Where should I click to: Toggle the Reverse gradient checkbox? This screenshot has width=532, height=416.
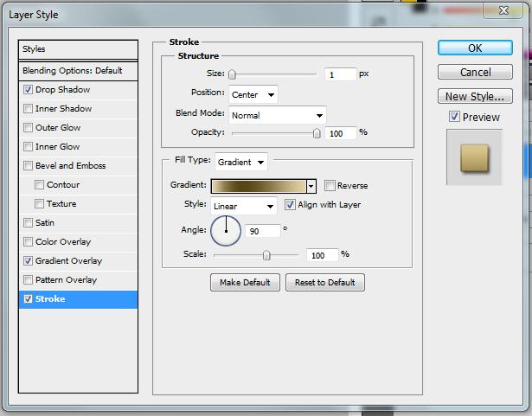click(330, 186)
